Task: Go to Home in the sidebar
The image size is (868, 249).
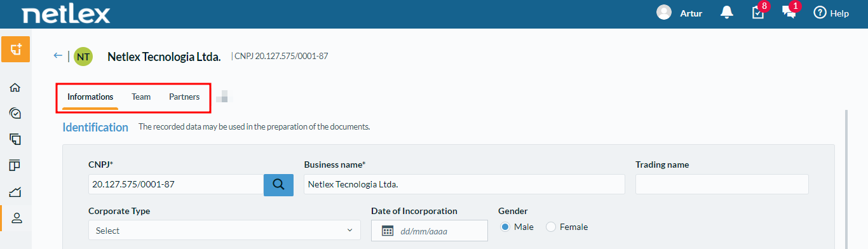Action: (16, 88)
